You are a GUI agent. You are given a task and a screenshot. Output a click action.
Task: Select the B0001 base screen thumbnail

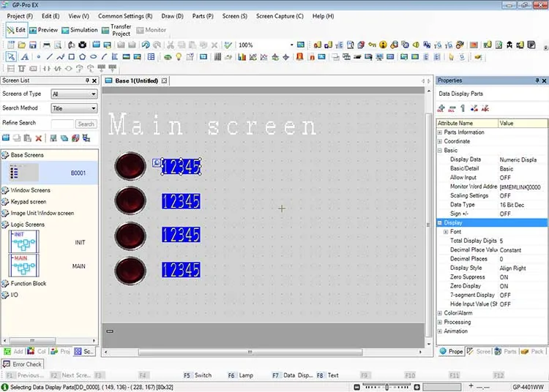click(x=24, y=173)
